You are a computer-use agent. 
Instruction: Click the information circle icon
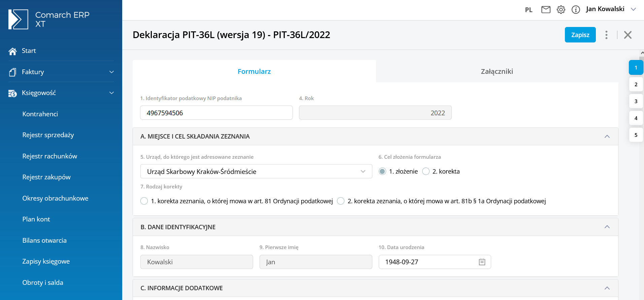pyautogui.click(x=576, y=10)
